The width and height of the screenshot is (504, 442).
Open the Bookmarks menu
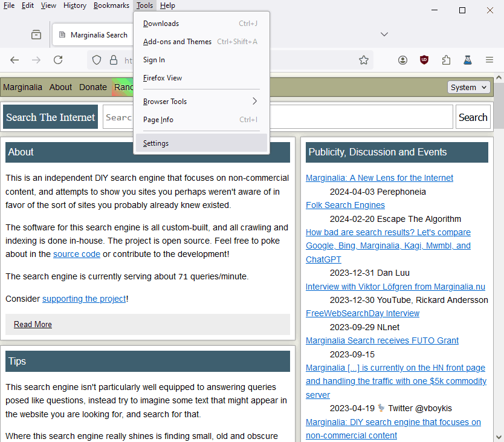111,5
